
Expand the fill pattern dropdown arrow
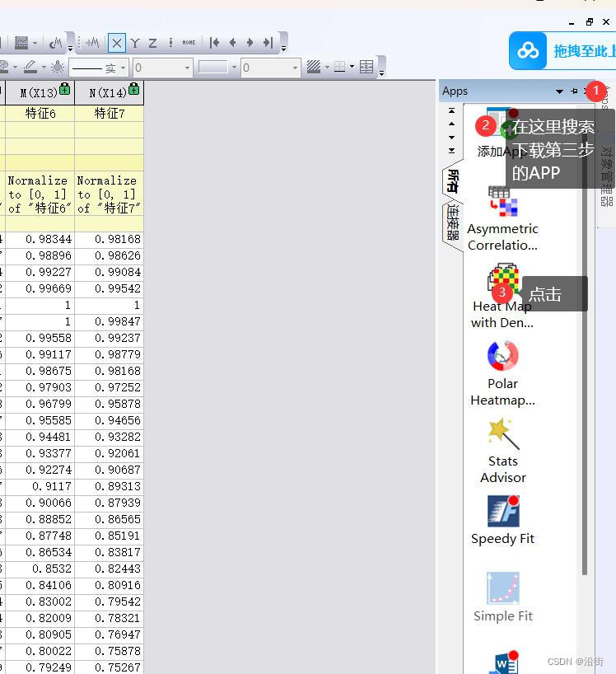pos(327,67)
